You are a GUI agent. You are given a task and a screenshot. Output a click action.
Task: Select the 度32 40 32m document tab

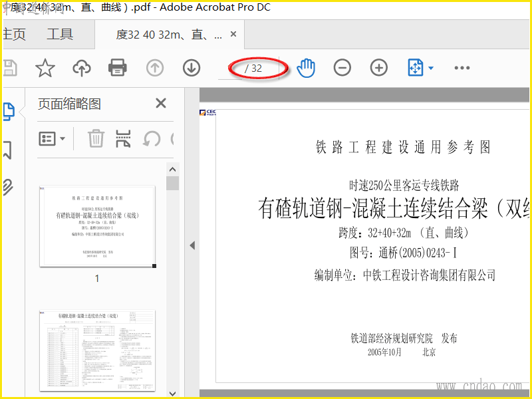coord(169,35)
